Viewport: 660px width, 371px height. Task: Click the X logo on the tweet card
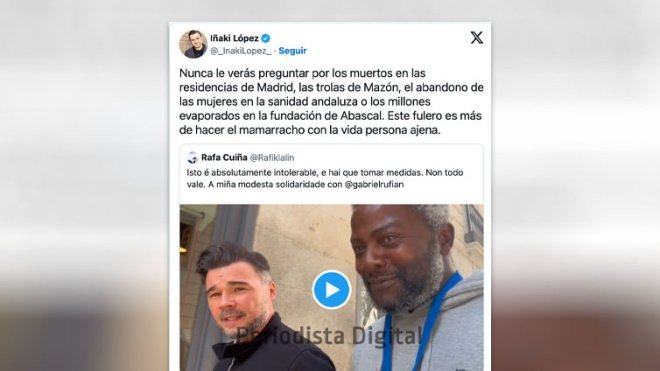476,37
